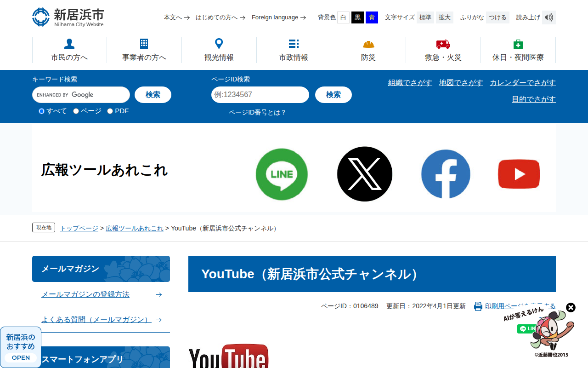
Task: Open the 救急・火災 menu
Action: coord(443,50)
